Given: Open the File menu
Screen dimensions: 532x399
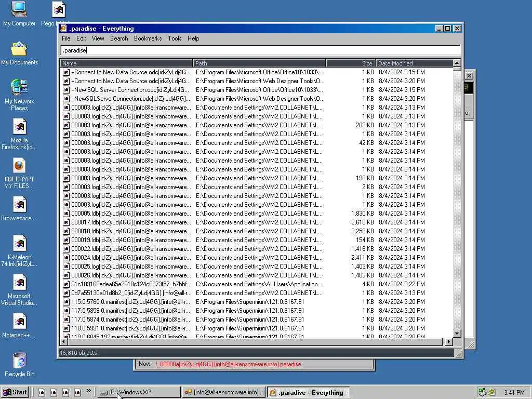Looking at the screenshot, I should (66, 38).
